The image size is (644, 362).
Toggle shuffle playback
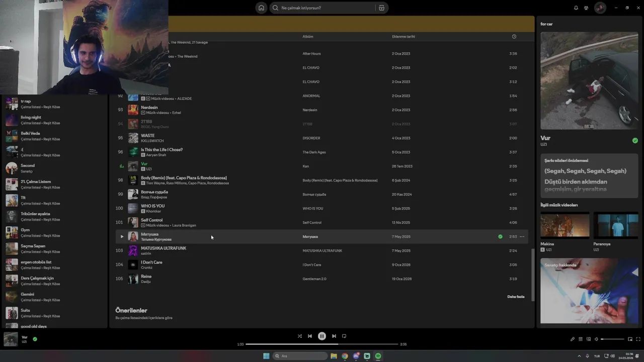point(300,336)
